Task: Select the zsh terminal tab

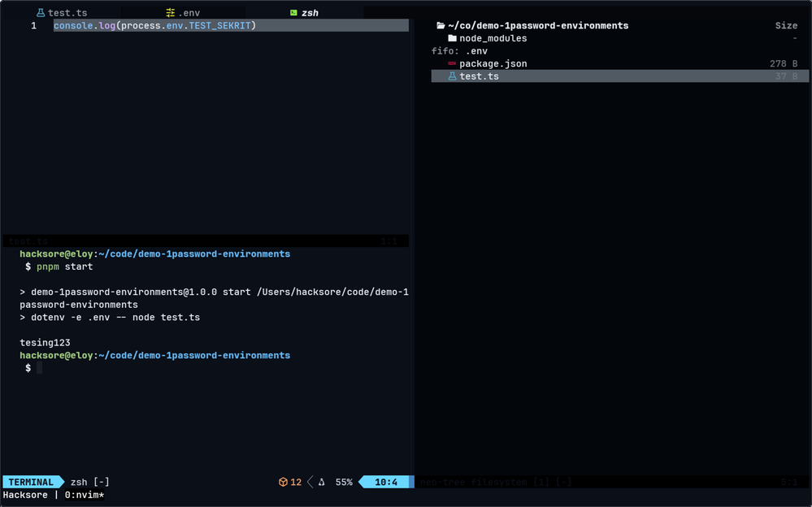Action: 310,13
